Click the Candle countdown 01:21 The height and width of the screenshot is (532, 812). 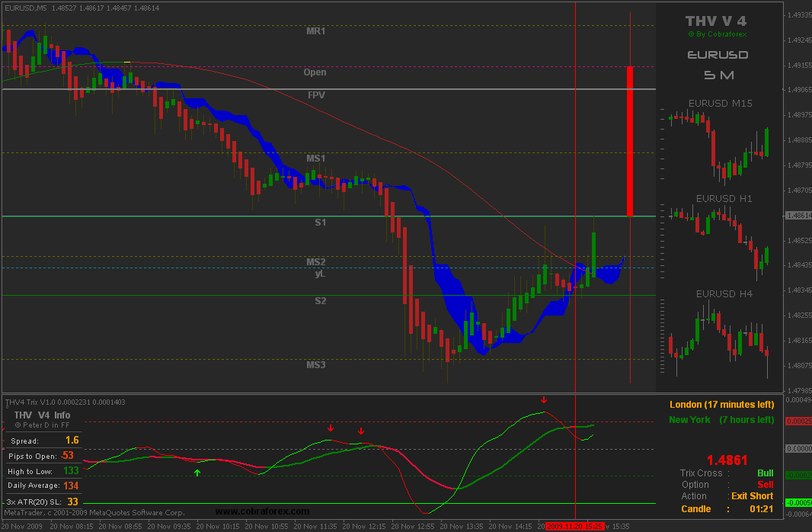pyautogui.click(x=761, y=509)
